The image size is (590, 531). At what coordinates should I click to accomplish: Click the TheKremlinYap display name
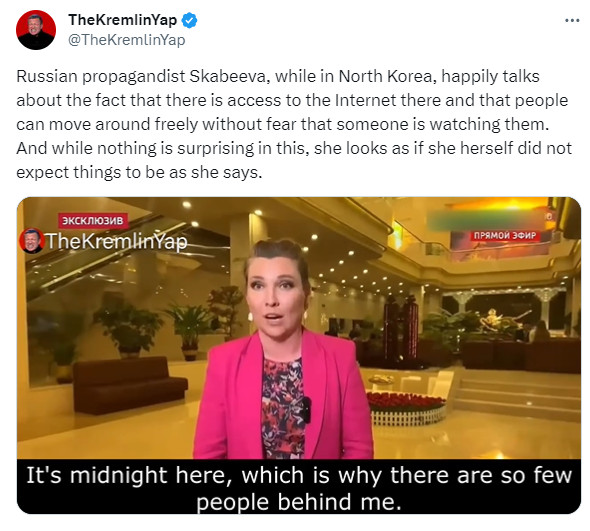122,20
